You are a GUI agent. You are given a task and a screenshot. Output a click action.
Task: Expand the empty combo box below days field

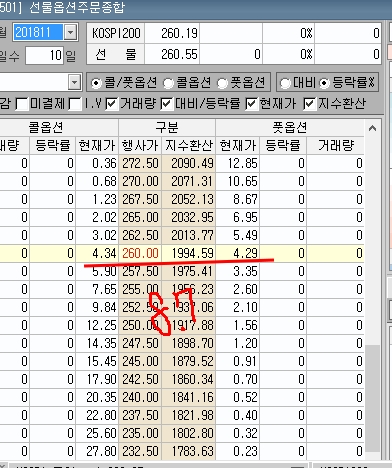(x=75, y=82)
